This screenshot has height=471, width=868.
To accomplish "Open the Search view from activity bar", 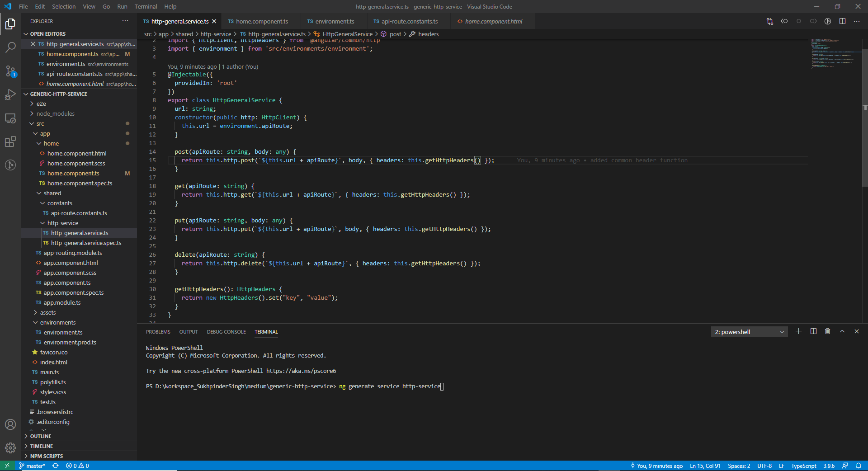I will (x=10, y=47).
